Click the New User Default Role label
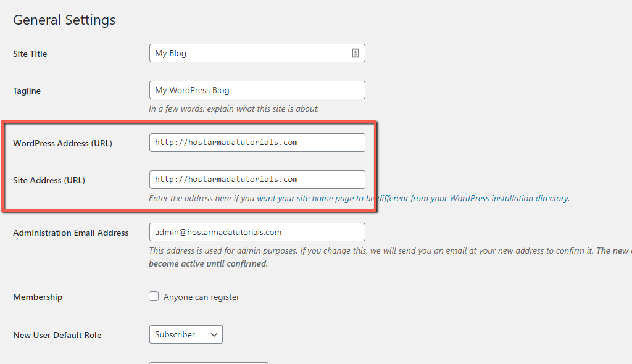This screenshot has height=364, width=632. 57,335
